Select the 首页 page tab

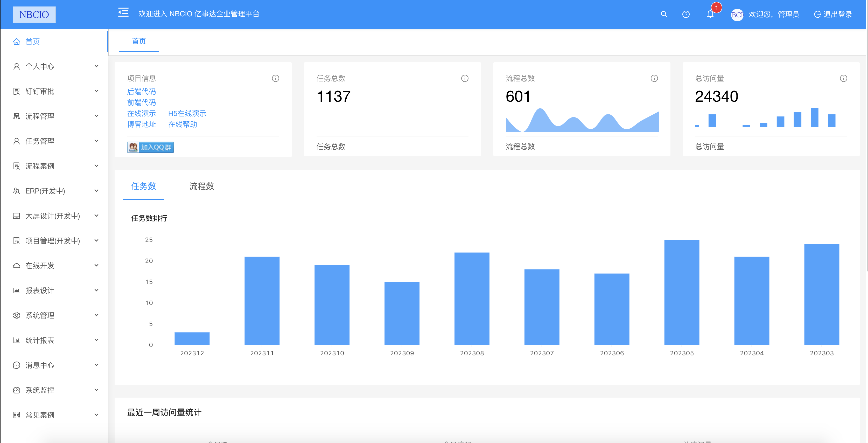[139, 41]
